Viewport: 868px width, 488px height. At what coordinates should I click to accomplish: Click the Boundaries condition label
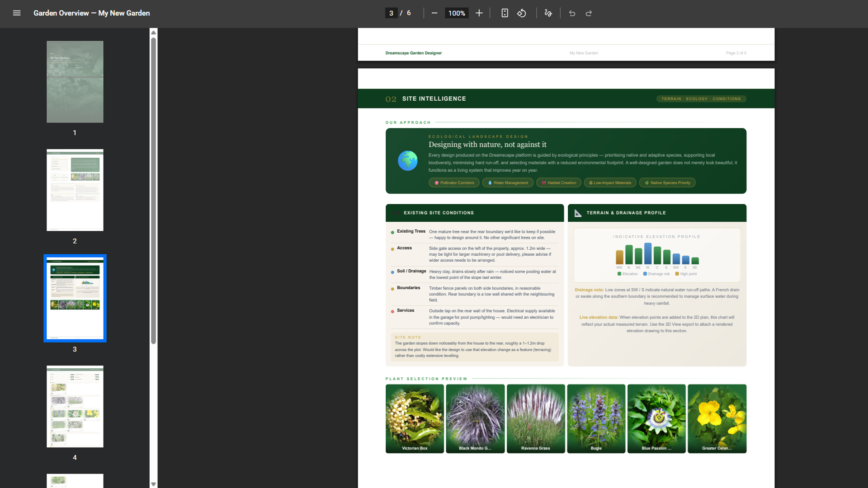pos(408,288)
